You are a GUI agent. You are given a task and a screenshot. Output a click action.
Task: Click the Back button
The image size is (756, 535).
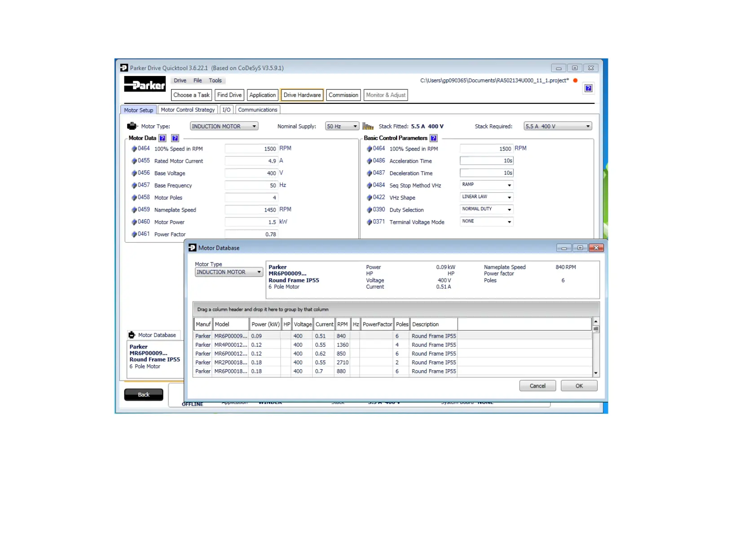(144, 394)
